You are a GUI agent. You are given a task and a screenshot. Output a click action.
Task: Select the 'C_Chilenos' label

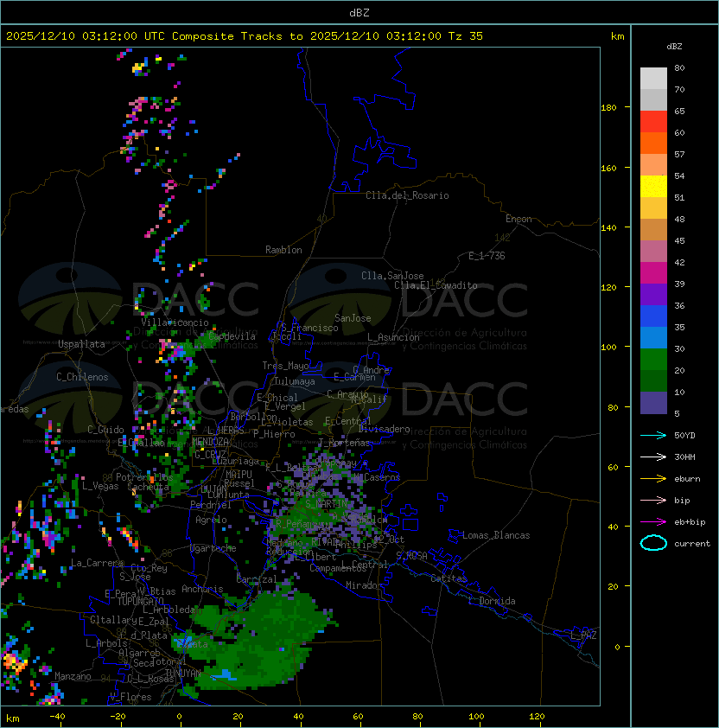pos(82,377)
